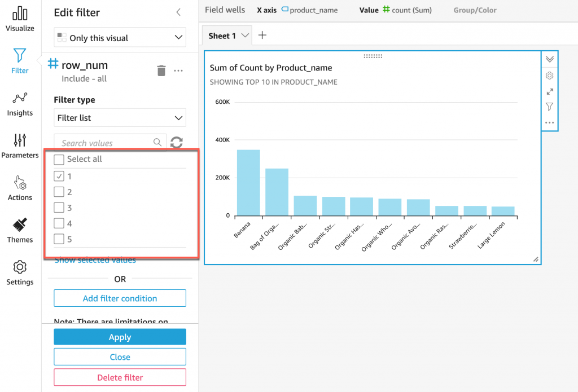Screen dimensions: 578x392
Task: Open the Parameters panel
Action: tap(20, 146)
